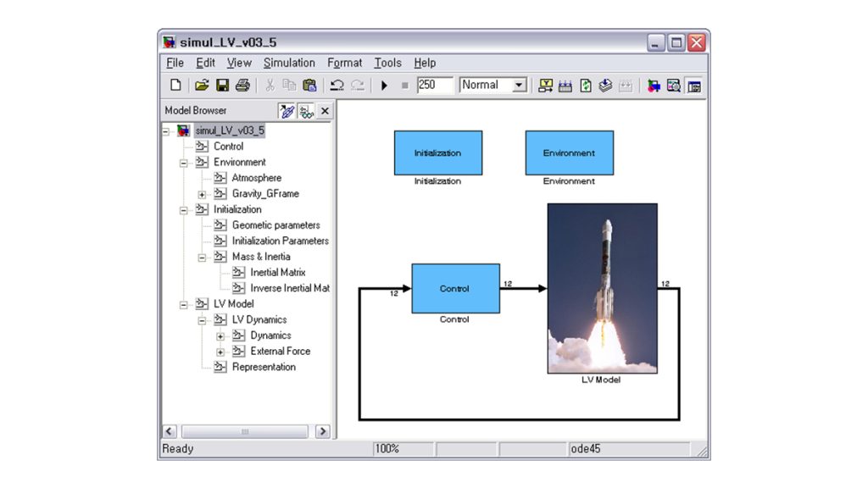Viewport: 868px width, 488px height.
Task: Click the greyed-out toolbar icon after layers icon
Action: [626, 86]
